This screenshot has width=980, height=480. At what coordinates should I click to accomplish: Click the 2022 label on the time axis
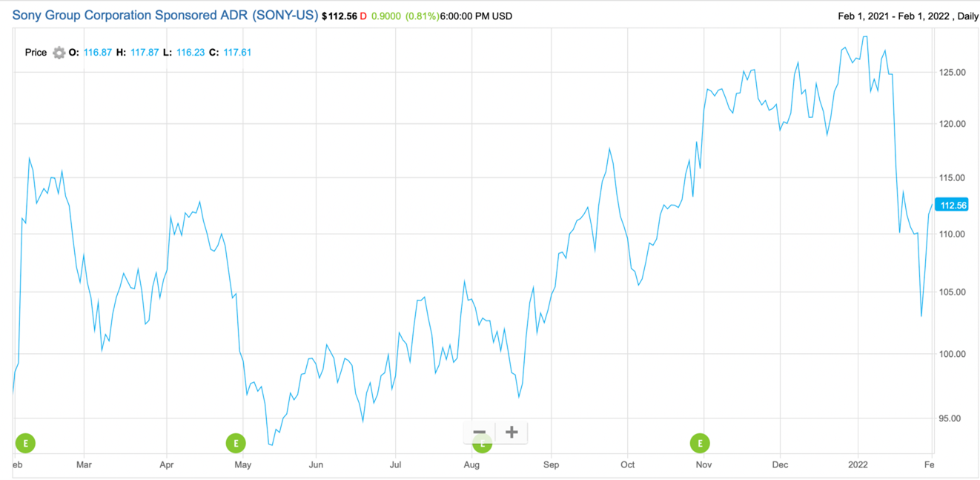[x=858, y=465]
